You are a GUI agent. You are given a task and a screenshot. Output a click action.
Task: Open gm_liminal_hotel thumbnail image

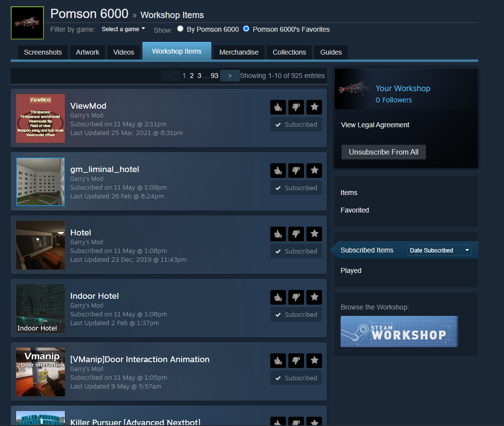(40, 182)
